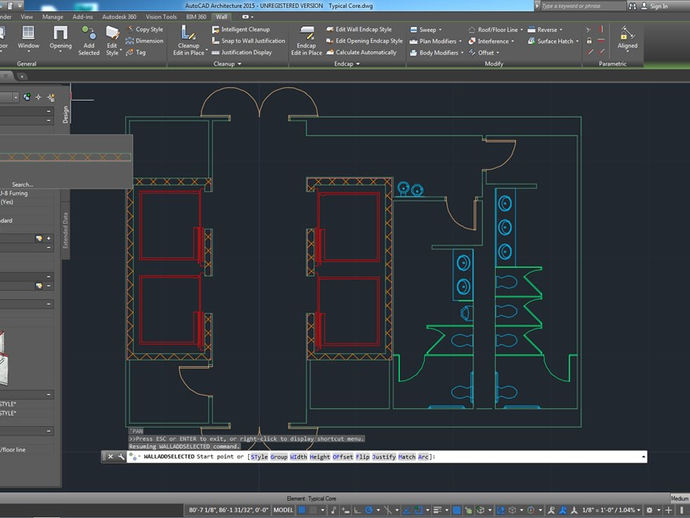Select the wall style preview swatch
The width and height of the screenshot is (690, 518).
[65, 157]
